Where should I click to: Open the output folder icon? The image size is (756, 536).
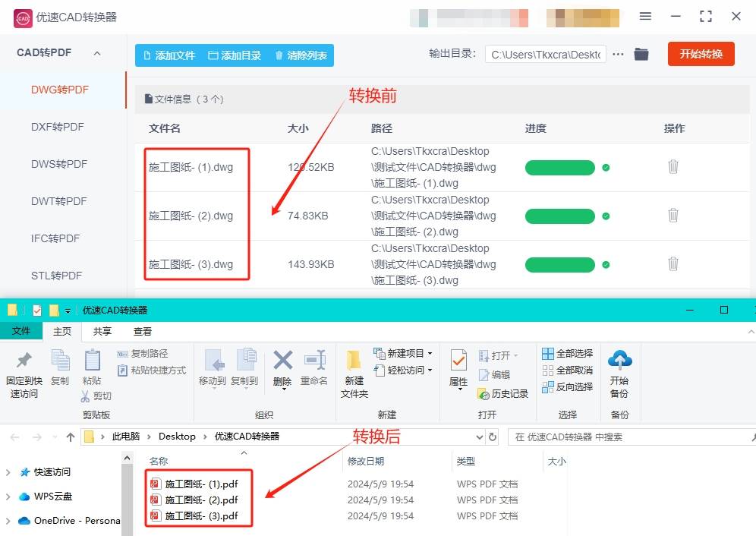(641, 54)
